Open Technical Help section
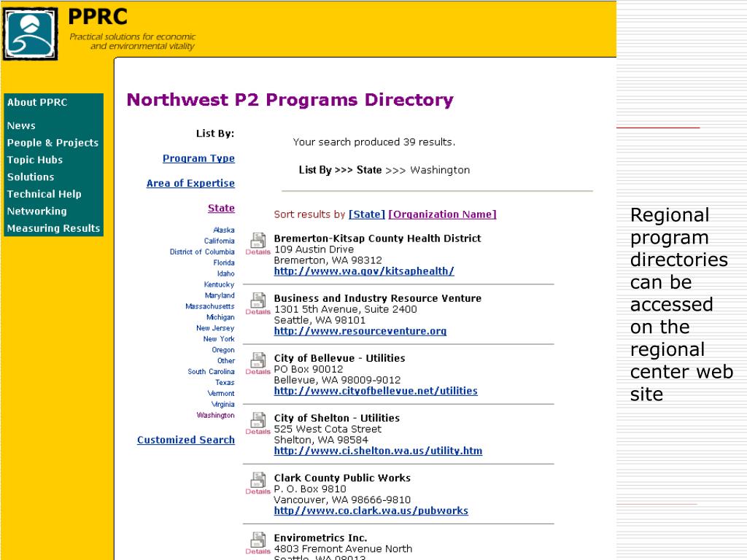 click(x=44, y=194)
